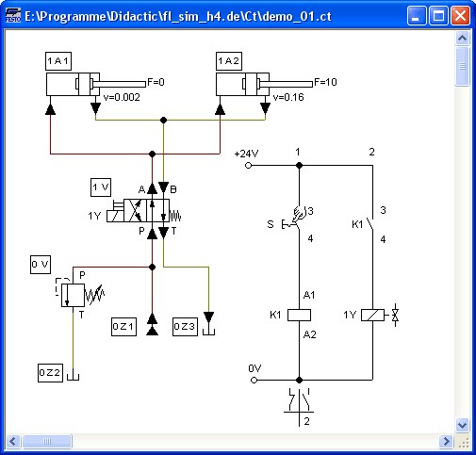Click the F=10 force value
This screenshot has height=455, width=476.
325,82
